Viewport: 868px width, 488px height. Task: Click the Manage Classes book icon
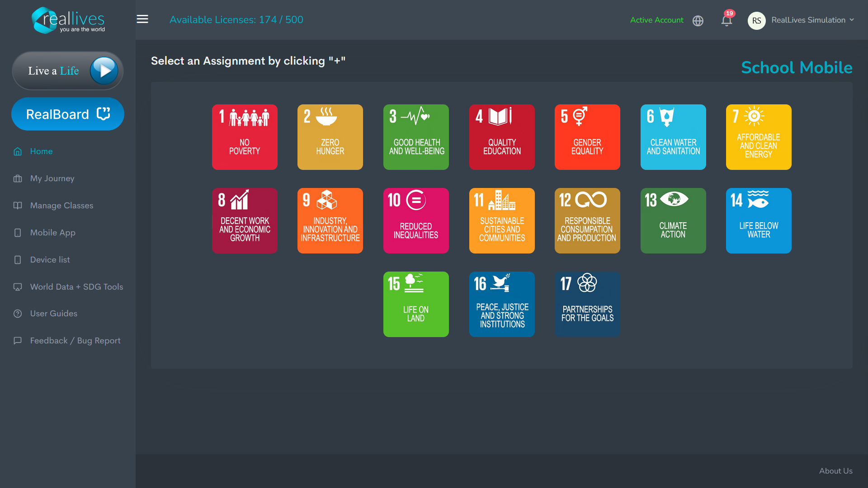tap(18, 206)
